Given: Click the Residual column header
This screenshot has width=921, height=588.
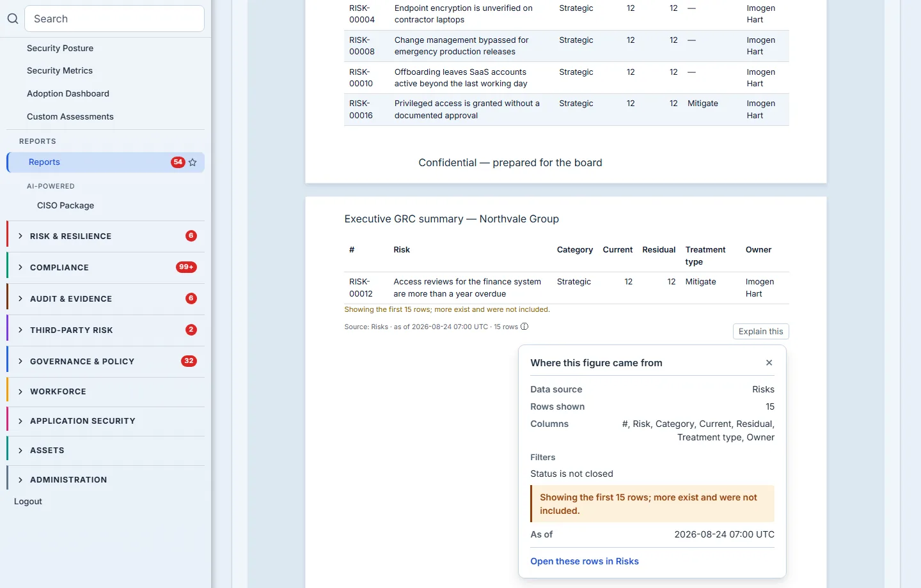Looking at the screenshot, I should point(659,250).
